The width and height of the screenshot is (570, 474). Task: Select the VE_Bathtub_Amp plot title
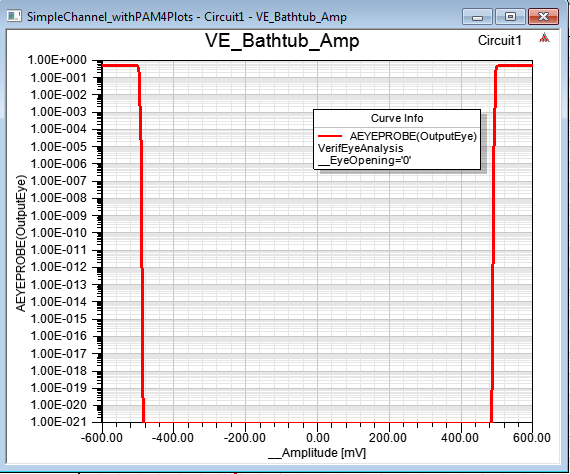pos(282,40)
